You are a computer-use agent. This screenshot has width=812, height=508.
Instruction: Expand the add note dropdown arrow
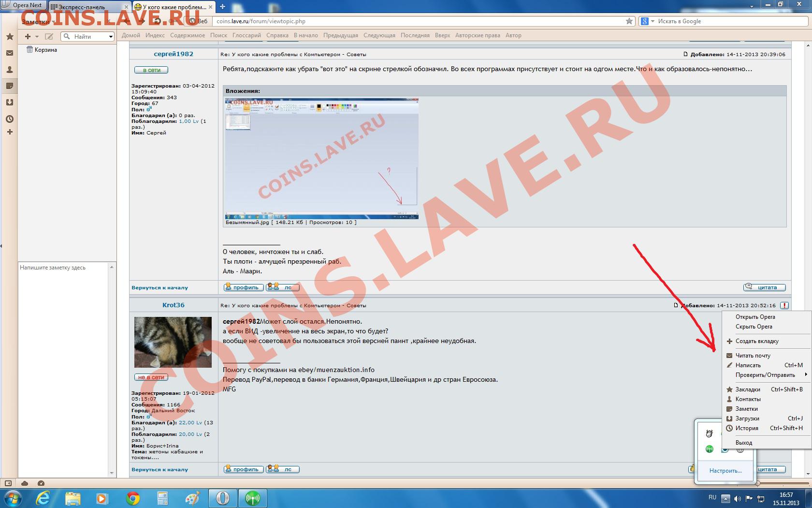[x=37, y=37]
